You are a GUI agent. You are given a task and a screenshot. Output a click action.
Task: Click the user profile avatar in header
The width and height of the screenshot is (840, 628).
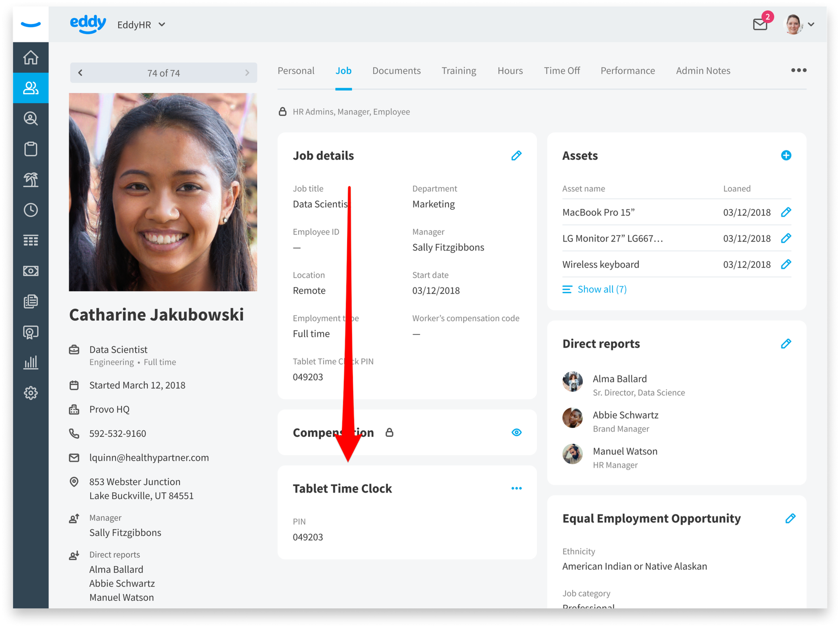point(794,25)
